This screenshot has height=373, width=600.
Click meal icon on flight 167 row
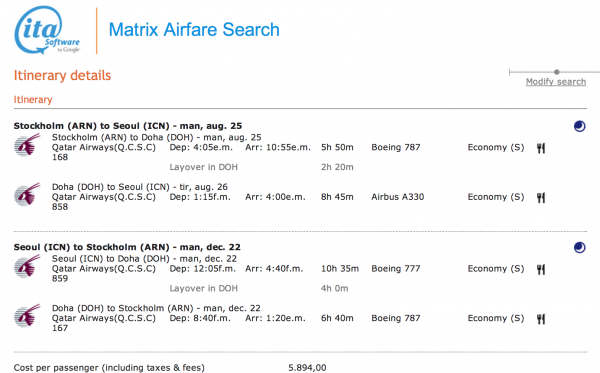541,319
